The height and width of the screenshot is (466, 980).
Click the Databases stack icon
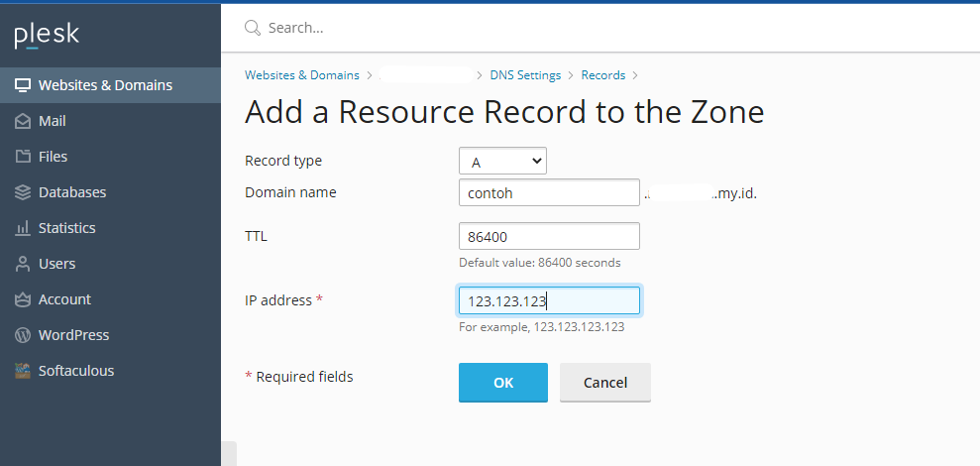[23, 192]
